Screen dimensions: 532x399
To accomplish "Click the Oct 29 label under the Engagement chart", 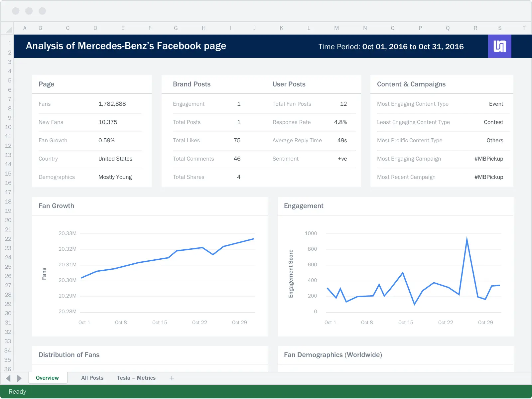I will pyautogui.click(x=485, y=323).
